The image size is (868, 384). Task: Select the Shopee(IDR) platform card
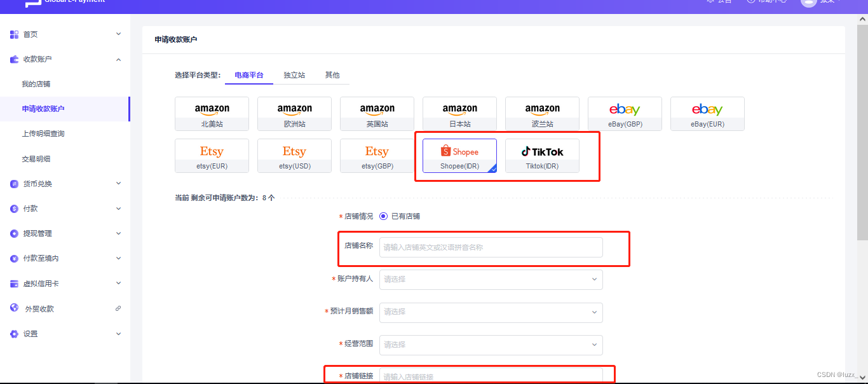point(459,156)
